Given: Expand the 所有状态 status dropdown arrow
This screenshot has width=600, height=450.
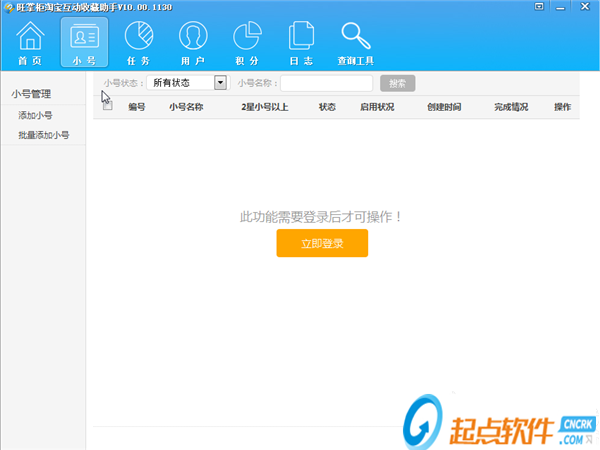Looking at the screenshot, I should pyautogui.click(x=220, y=83).
